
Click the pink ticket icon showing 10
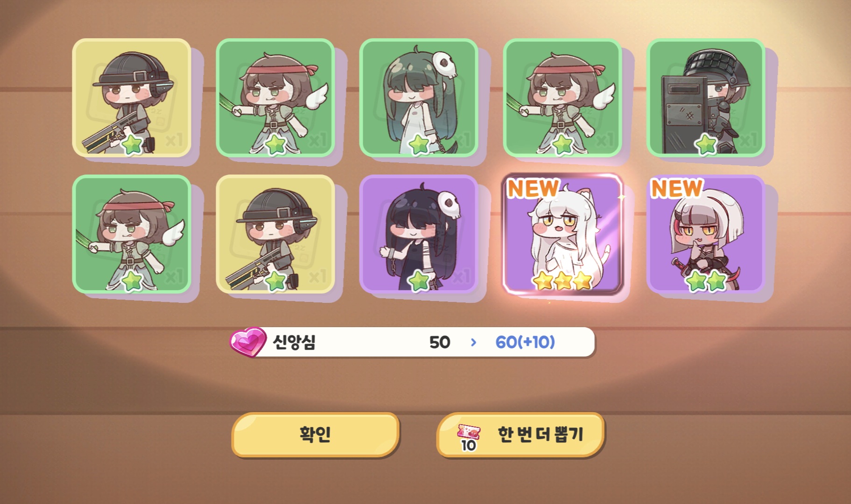pos(469,437)
